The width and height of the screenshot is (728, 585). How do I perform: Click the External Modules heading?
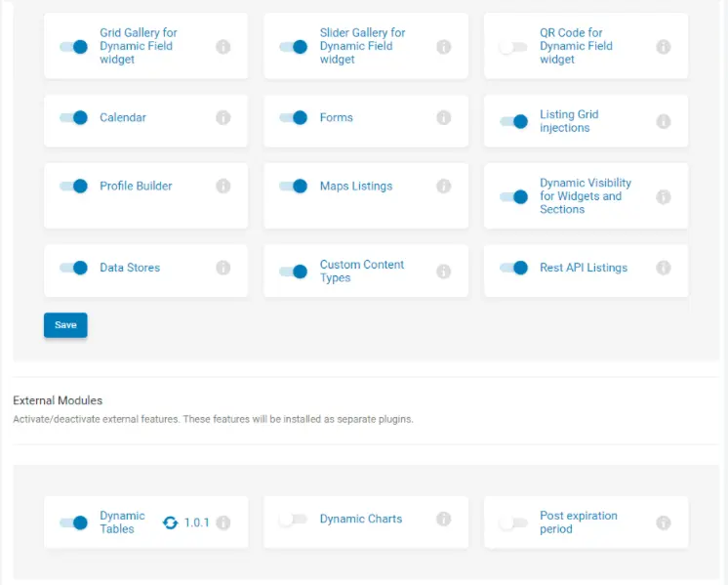point(58,400)
